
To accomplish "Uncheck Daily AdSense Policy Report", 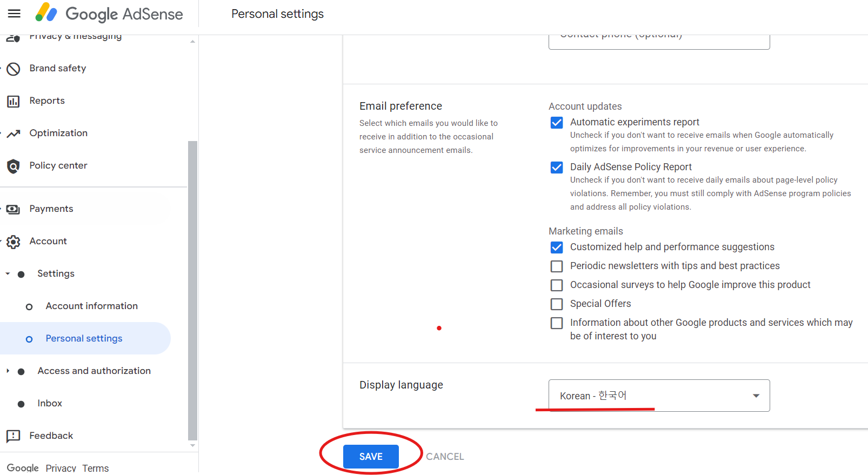I will point(557,168).
